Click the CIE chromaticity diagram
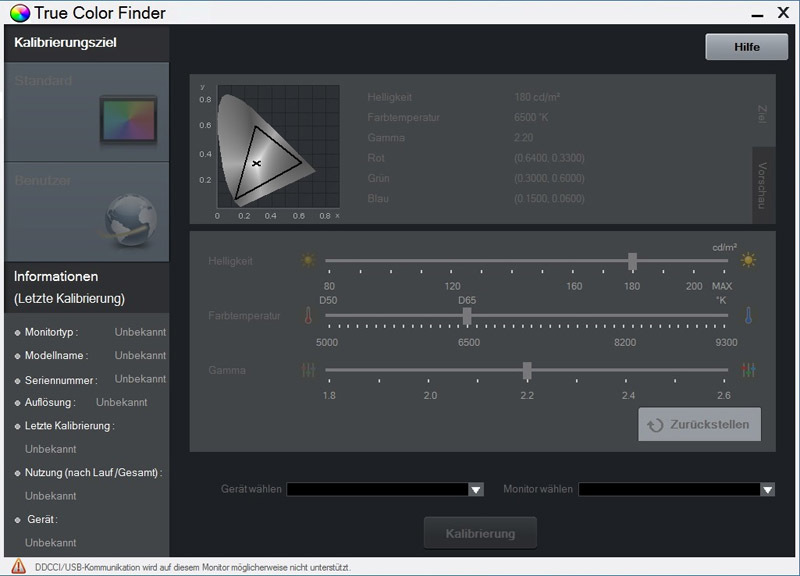Viewport: 800px width, 576px height. point(278,146)
